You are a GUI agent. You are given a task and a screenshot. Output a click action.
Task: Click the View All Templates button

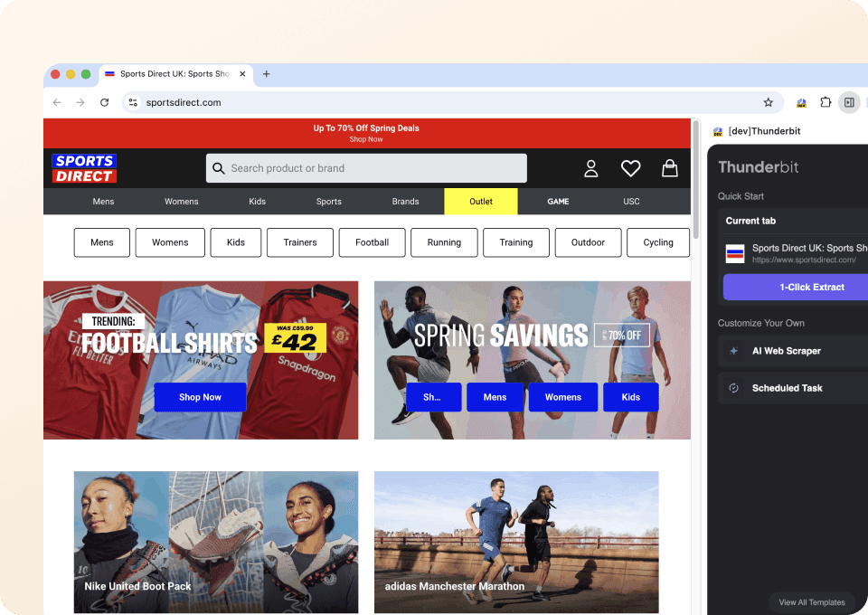811,602
